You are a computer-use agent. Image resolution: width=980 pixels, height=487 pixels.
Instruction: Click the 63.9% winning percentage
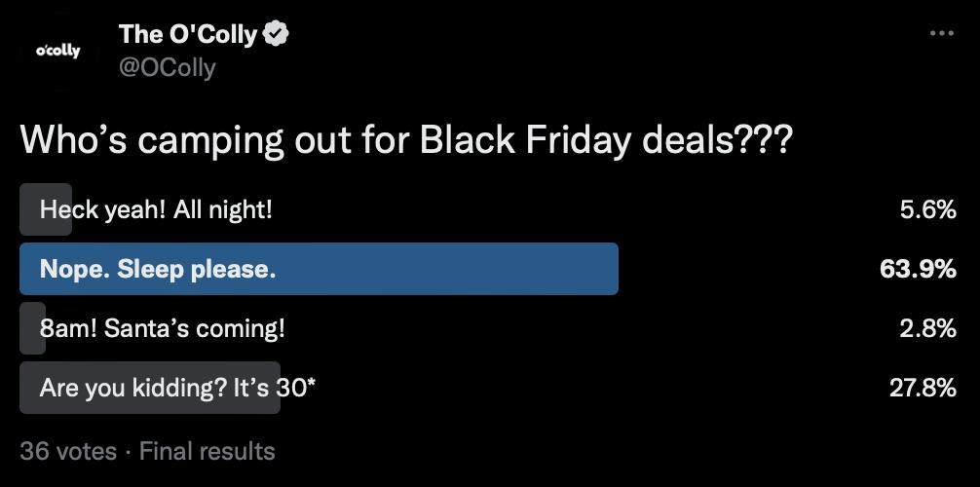(x=918, y=270)
